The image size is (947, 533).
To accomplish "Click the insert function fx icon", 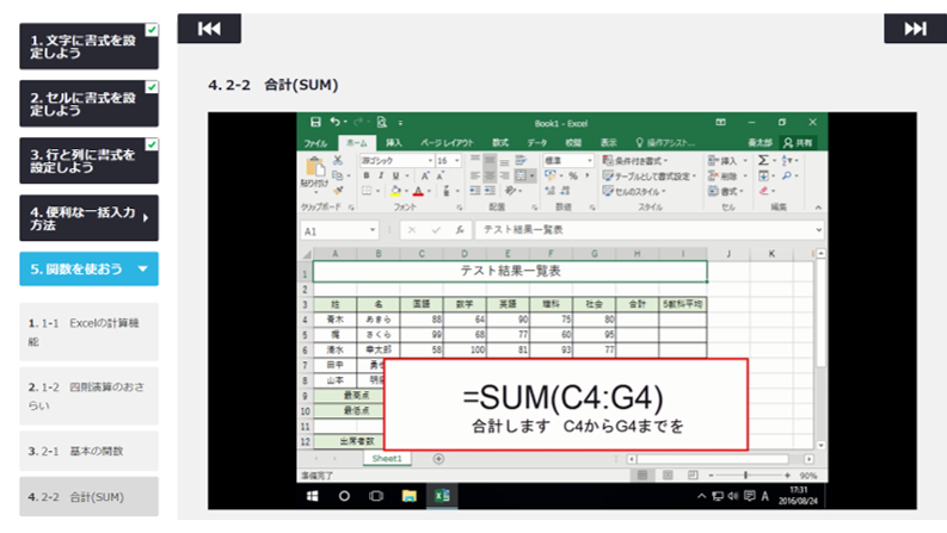I will (x=462, y=230).
